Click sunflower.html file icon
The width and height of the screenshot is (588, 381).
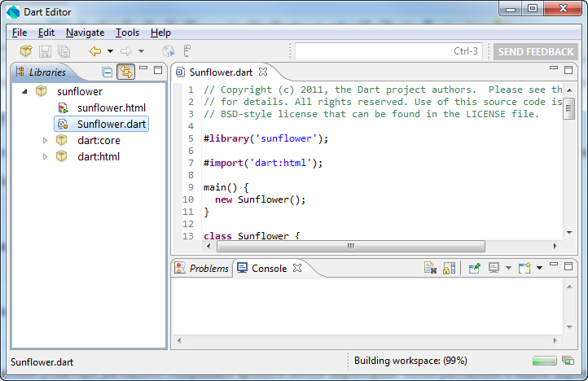pos(63,108)
